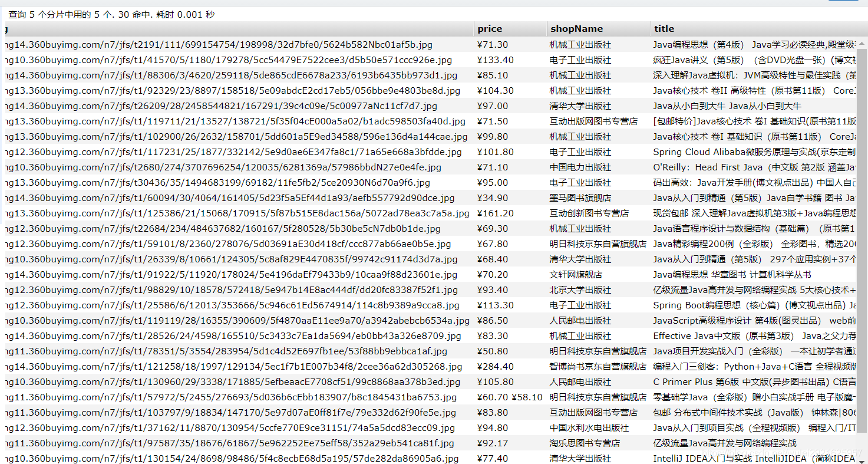868x464 pixels.
Task: Click the 'Java精彩编程200例' title cell
Action: click(x=754, y=244)
